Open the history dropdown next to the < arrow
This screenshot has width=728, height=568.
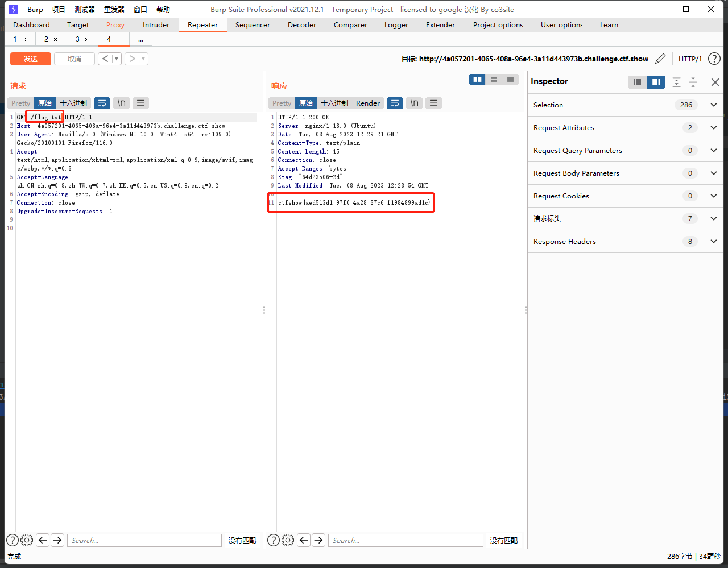coord(117,59)
